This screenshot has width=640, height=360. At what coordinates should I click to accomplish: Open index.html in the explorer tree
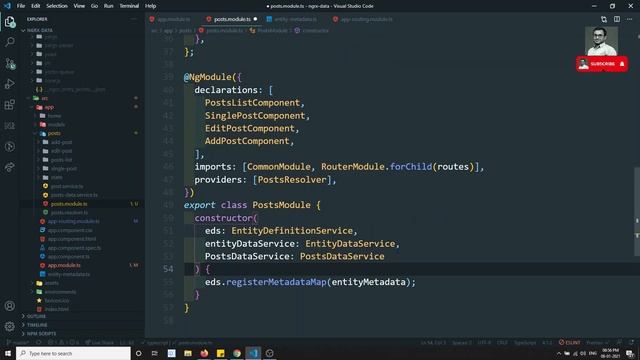pyautogui.click(x=57, y=309)
